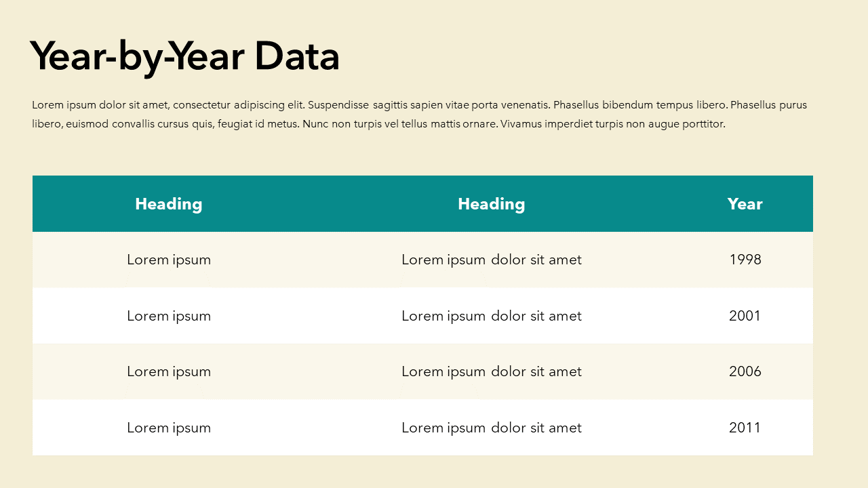Select the "Year" column header cell

[745, 204]
